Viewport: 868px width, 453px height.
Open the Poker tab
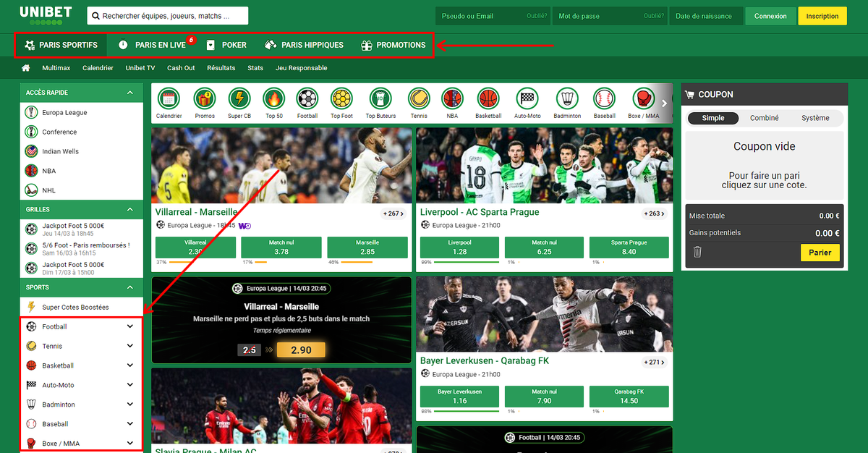[226, 45]
